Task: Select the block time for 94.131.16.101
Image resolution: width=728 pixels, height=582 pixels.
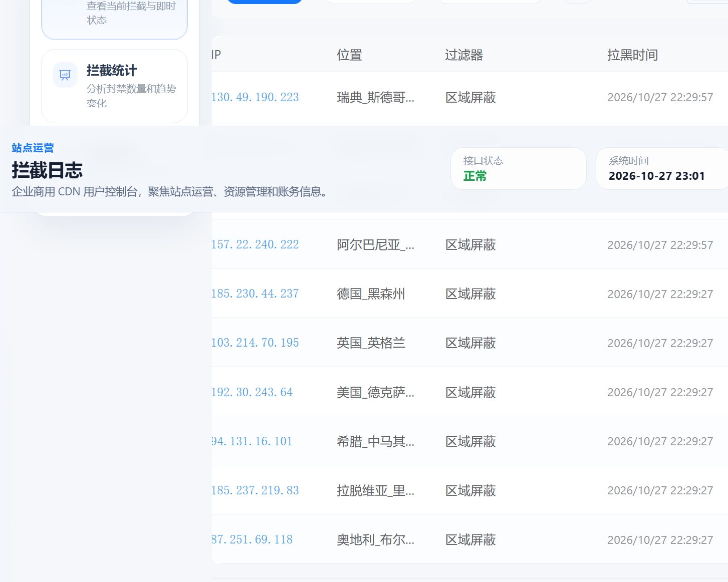Action: 660,441
